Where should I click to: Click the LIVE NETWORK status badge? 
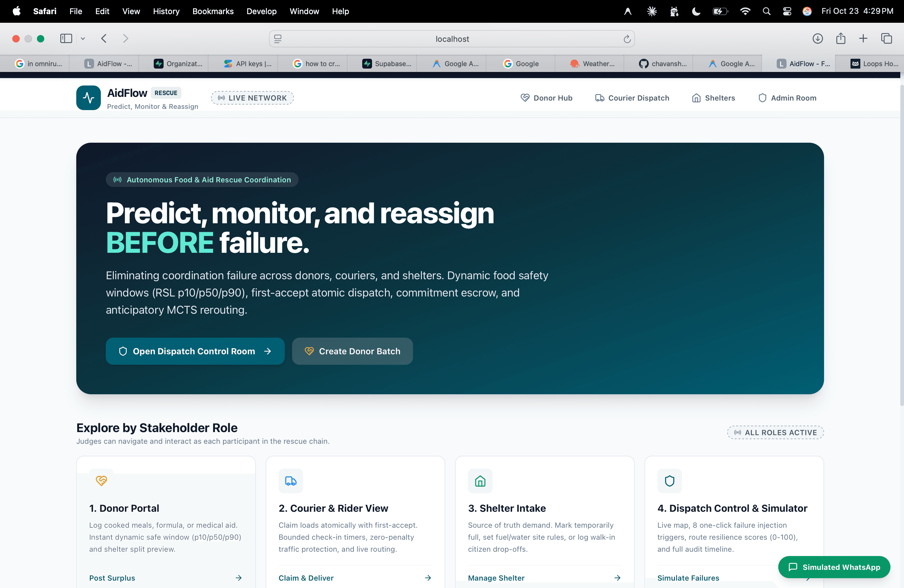pos(252,98)
